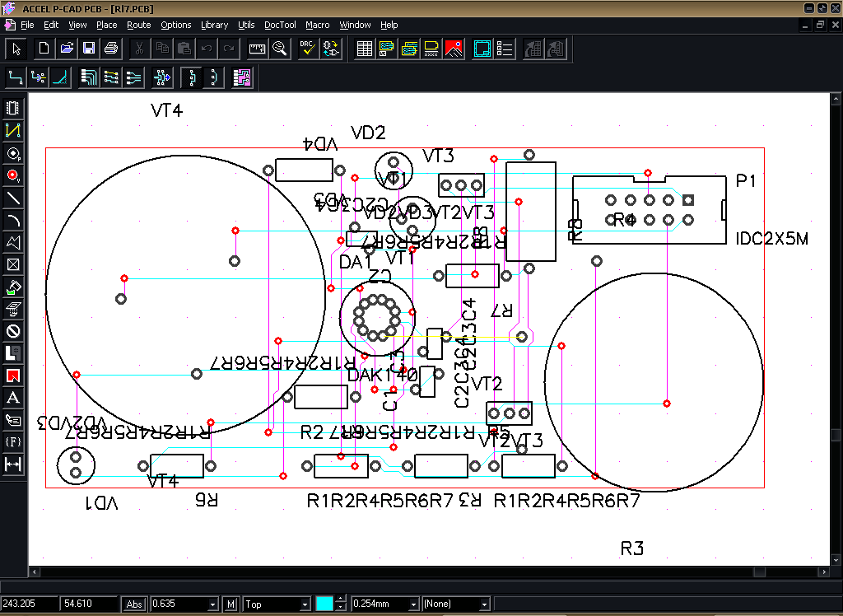The image size is (843, 616).
Task: Click the Save file icon
Action: 89,49
